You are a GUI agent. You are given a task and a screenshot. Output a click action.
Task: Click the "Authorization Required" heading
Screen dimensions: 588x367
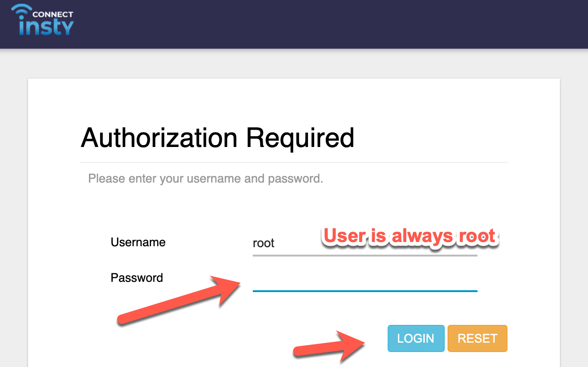pyautogui.click(x=217, y=138)
